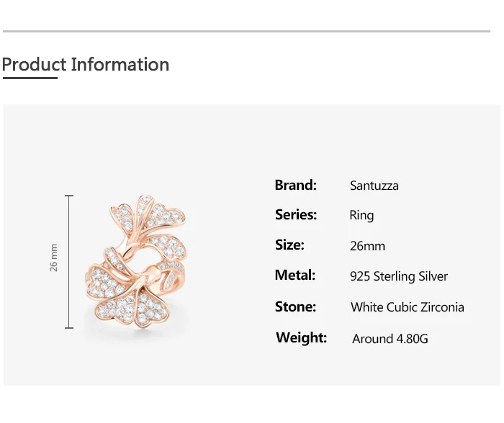Click the rose gold flower ring image

(x=137, y=263)
